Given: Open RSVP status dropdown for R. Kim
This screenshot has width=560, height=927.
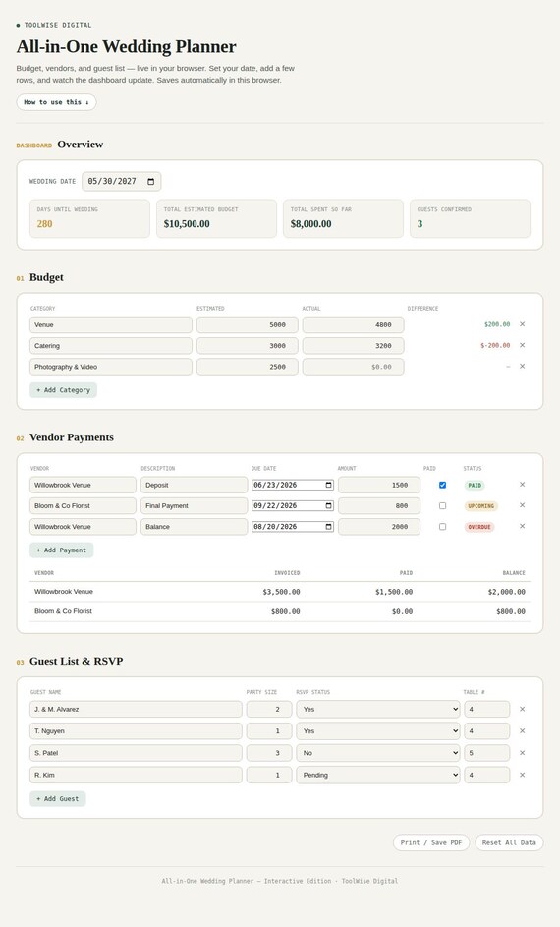Looking at the screenshot, I should [378, 775].
